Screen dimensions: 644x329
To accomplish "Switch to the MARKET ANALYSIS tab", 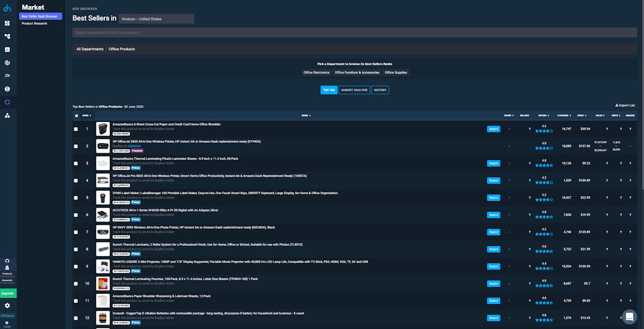I will 354,90.
